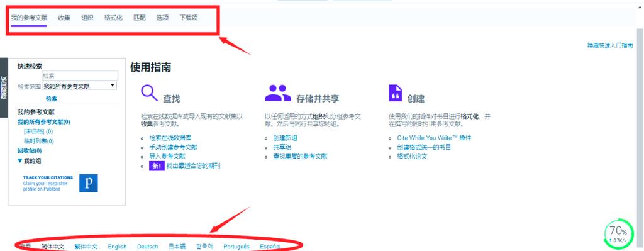
Task: Open 创建格式统一的书目 link
Action: coord(424,147)
